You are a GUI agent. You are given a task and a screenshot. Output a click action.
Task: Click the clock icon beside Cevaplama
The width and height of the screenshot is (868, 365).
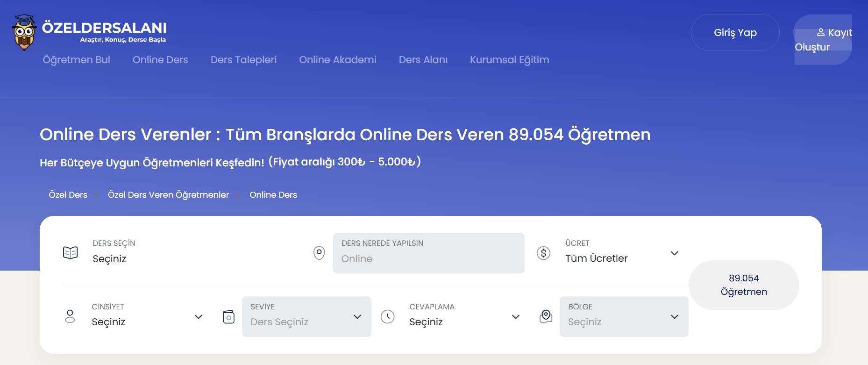pos(388,316)
